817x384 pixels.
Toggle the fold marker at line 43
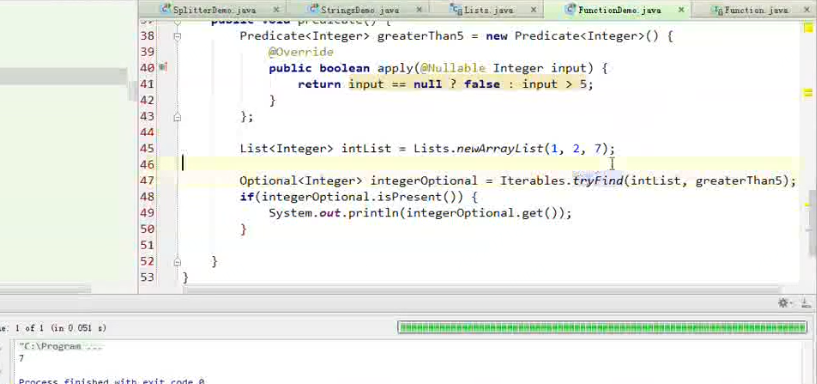[x=177, y=117]
